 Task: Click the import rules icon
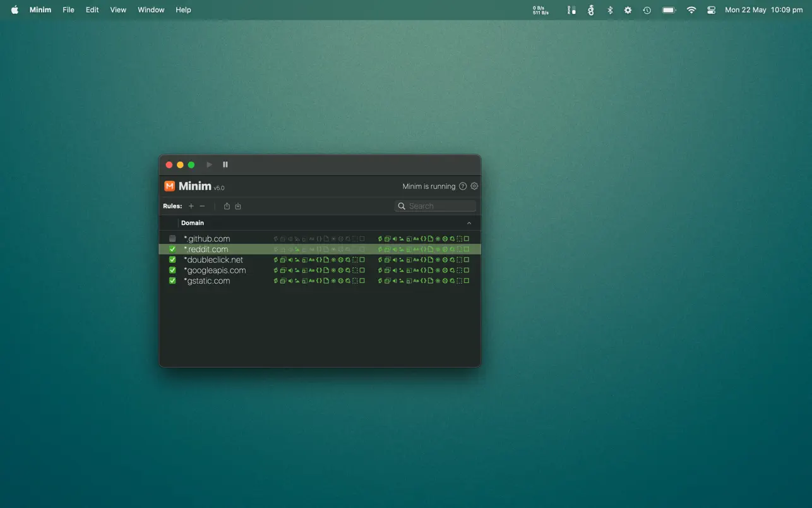click(x=238, y=206)
